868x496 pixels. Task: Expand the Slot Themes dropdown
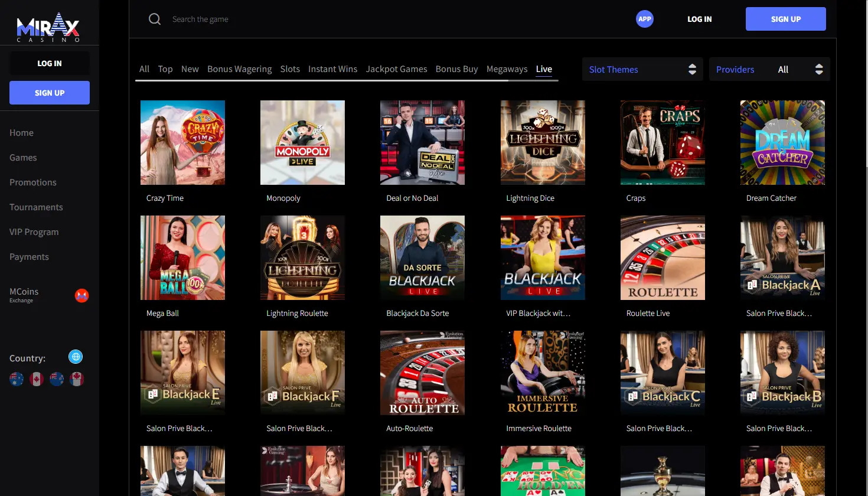pyautogui.click(x=642, y=69)
